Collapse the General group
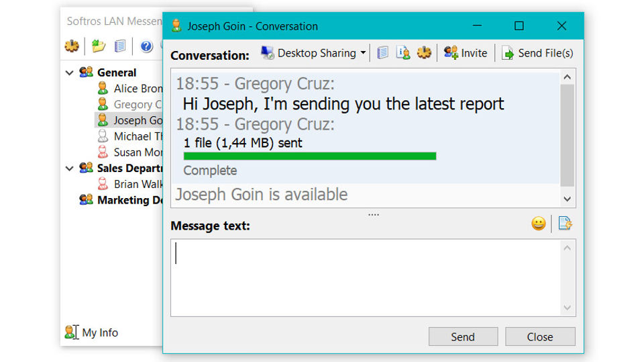This screenshot has width=644, height=362. (69, 73)
